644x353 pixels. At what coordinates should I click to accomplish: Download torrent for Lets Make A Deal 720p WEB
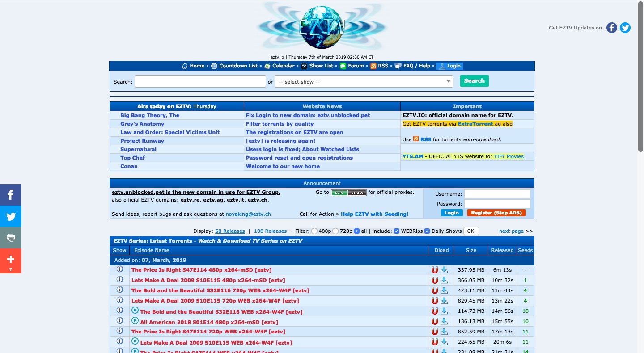click(x=444, y=301)
